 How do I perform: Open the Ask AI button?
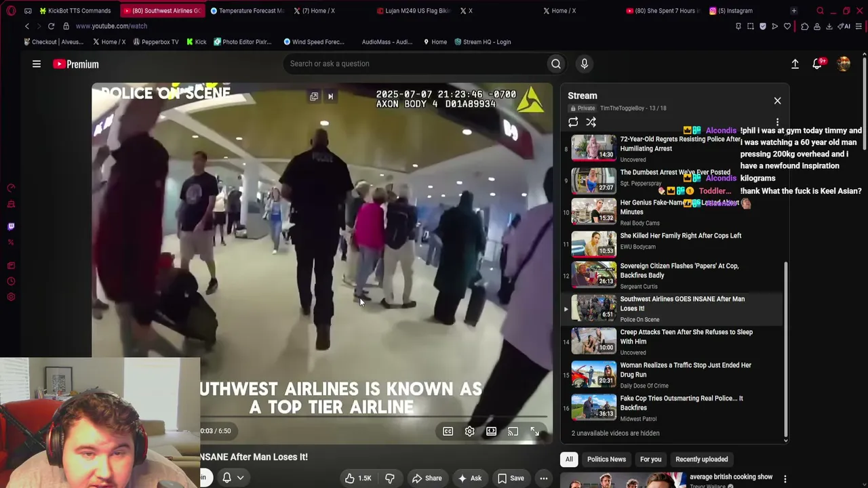(469, 479)
